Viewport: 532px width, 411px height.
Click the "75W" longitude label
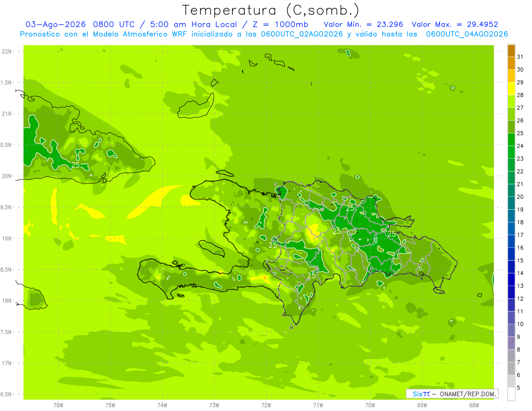(110, 405)
